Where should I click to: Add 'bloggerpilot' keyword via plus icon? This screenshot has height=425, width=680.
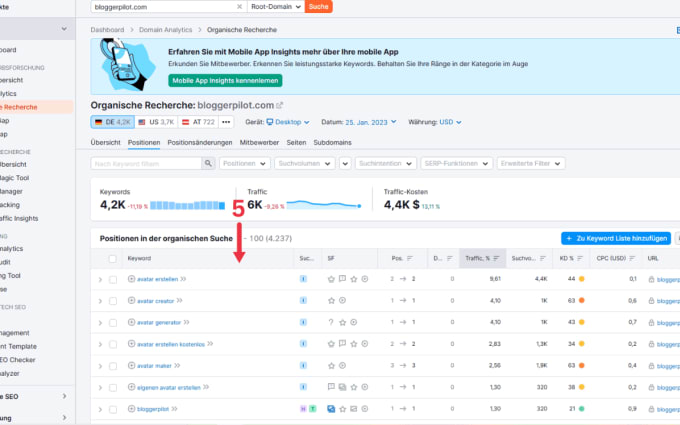(131, 409)
